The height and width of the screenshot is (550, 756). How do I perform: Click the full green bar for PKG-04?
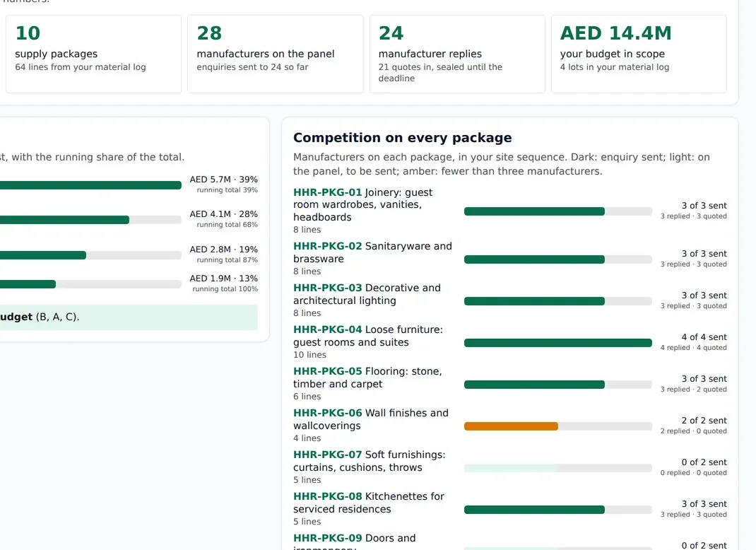pyautogui.click(x=558, y=343)
